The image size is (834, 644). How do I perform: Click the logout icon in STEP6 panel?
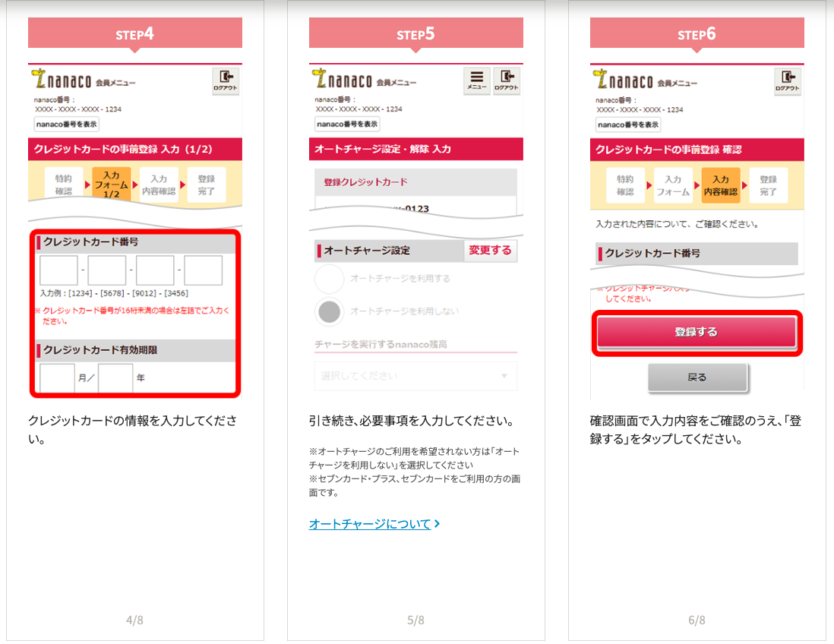pyautogui.click(x=788, y=81)
